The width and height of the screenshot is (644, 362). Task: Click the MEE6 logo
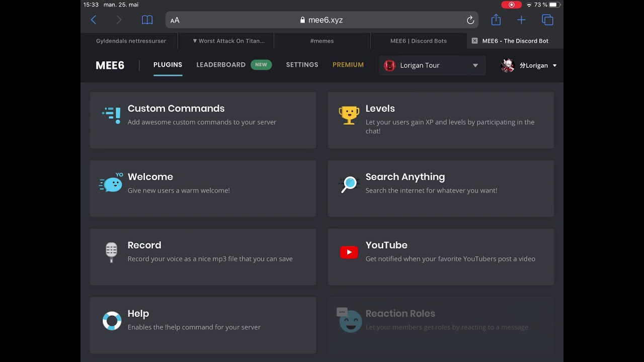pos(110,65)
